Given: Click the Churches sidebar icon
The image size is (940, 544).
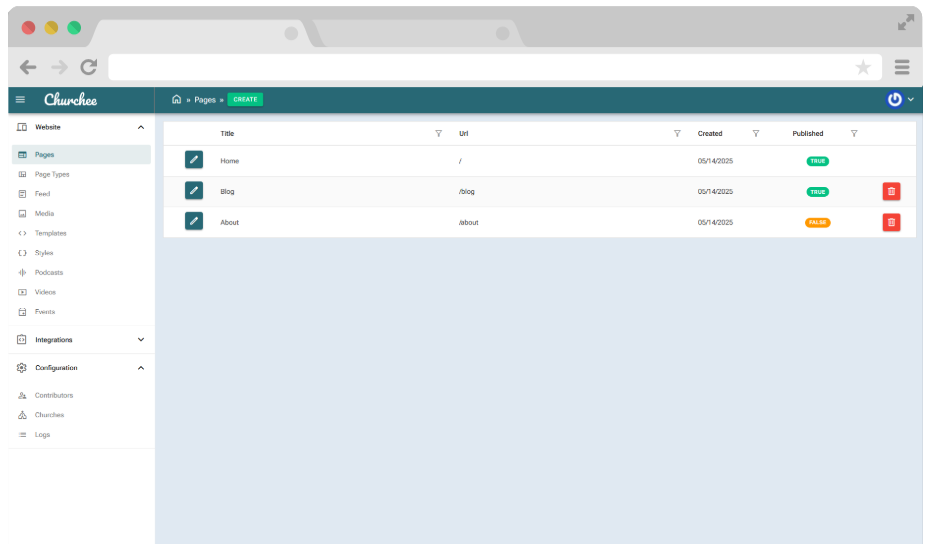Looking at the screenshot, I should point(22,415).
